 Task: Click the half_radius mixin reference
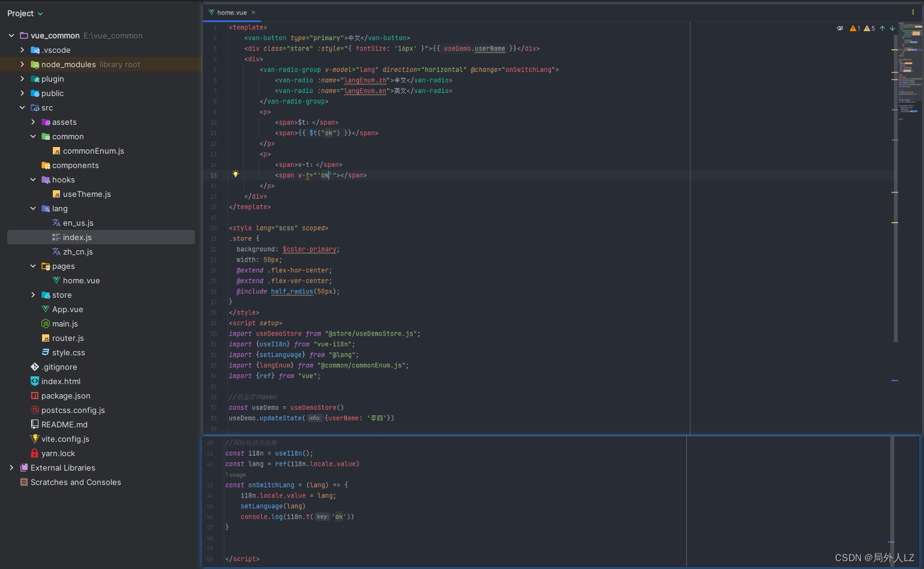[x=292, y=291]
